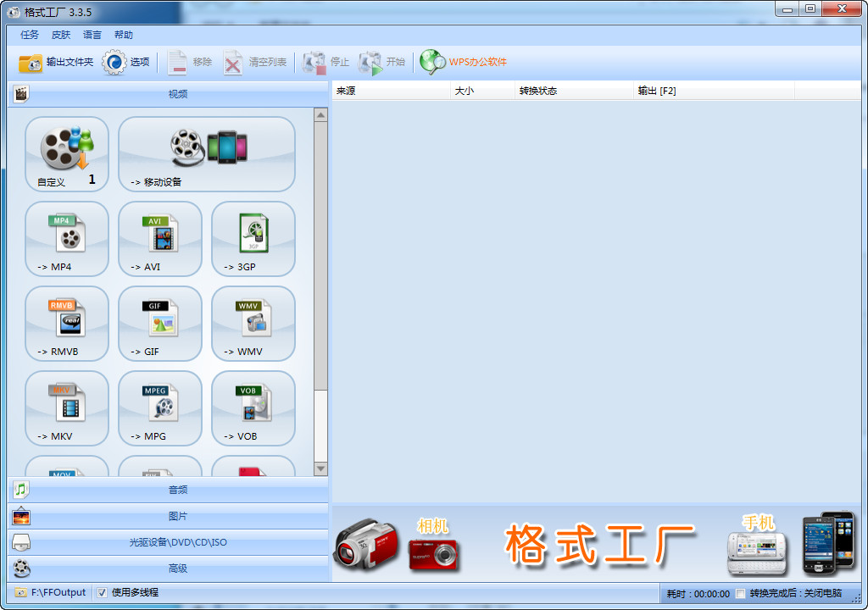
Task: Open the 语言 menu
Action: (x=92, y=35)
